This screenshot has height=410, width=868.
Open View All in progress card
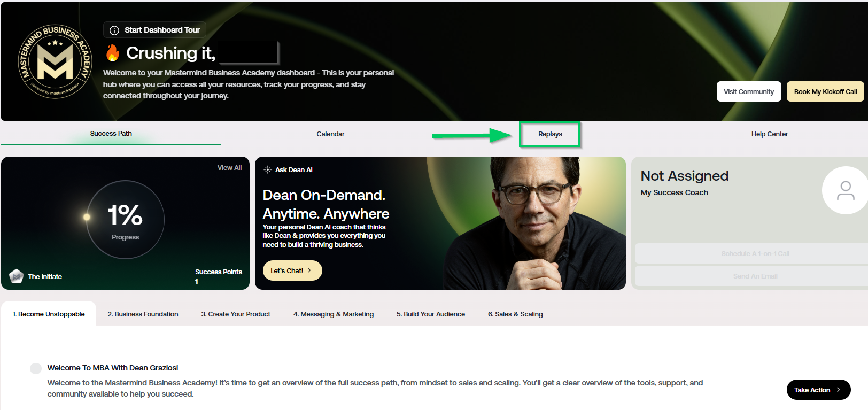pos(229,167)
